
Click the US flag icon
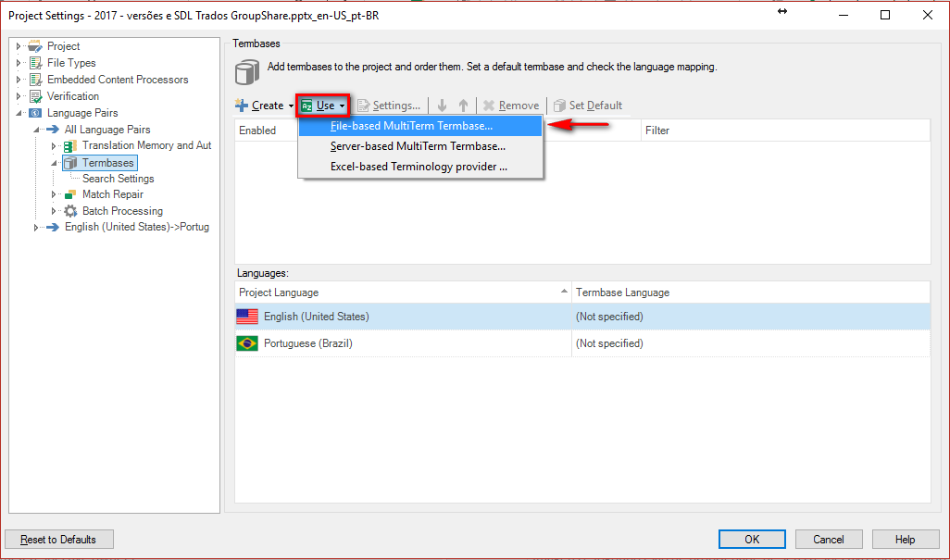pos(247,317)
